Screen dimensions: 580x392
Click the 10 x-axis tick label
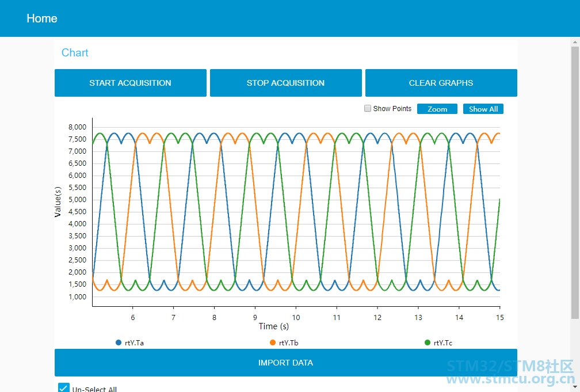(296, 318)
